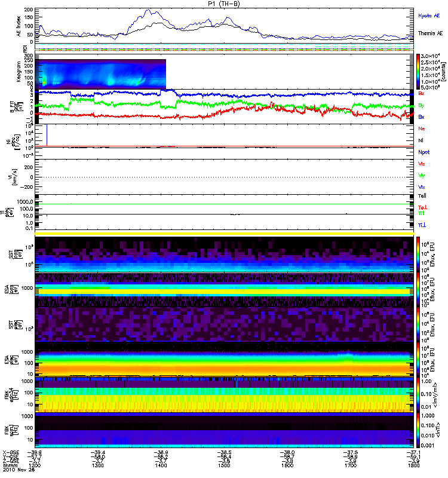
Task: Click the '<|mV/m|>' color bar label
Action: coord(435,395)
